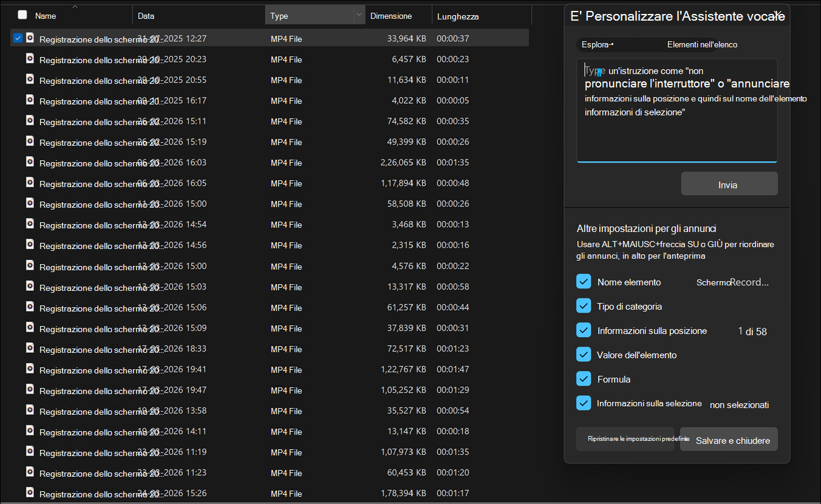
Task: Toggle the Valore dell'elemento checkbox
Action: coord(584,355)
